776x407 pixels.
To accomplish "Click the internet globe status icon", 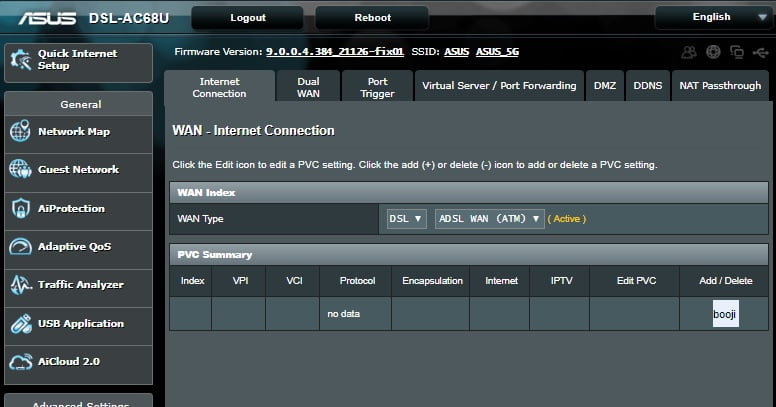I will pos(713,52).
